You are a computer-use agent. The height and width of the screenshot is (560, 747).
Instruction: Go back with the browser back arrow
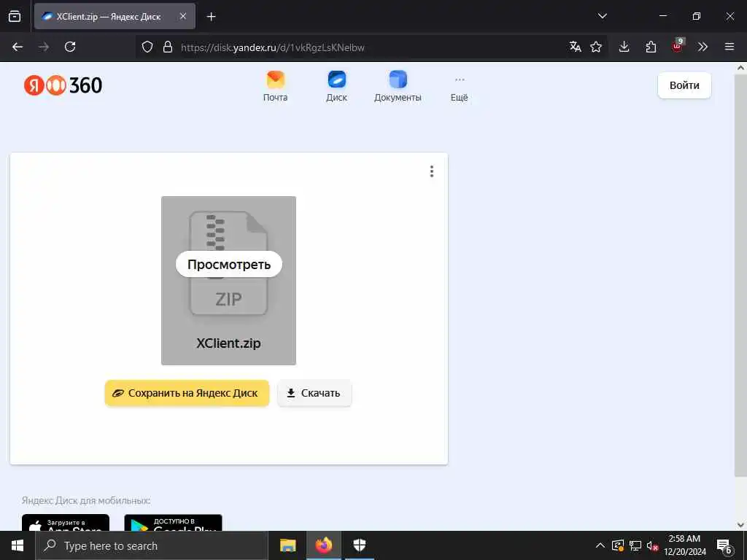18,47
